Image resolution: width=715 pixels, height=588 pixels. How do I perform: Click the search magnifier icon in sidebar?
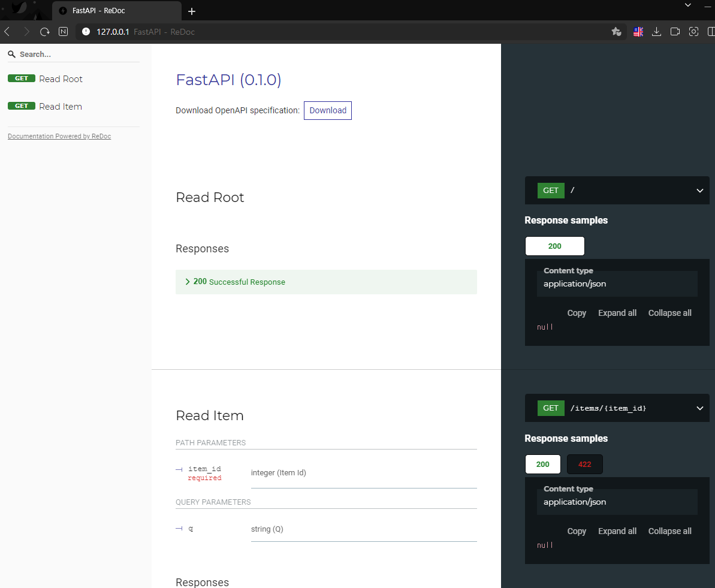click(x=12, y=55)
